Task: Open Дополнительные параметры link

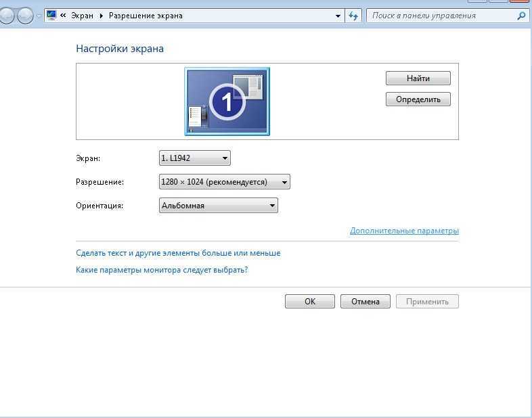Action: click(404, 231)
